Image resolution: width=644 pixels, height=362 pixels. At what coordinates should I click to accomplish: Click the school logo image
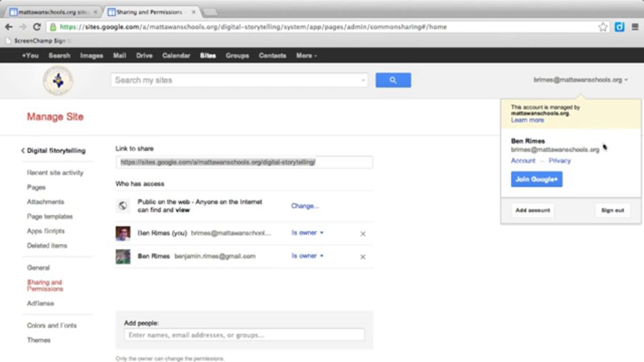click(x=58, y=80)
